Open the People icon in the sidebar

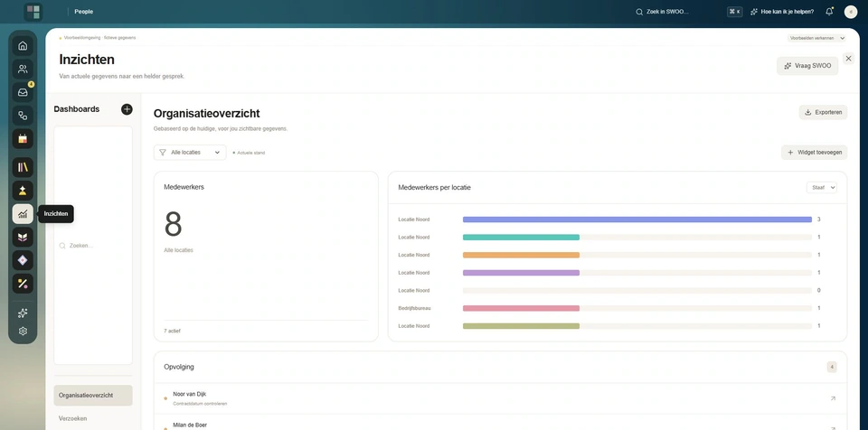tap(23, 69)
